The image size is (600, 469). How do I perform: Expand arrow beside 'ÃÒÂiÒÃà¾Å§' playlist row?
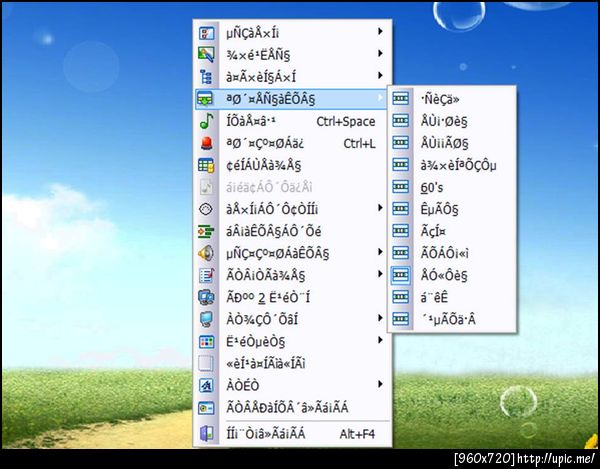[x=380, y=274]
